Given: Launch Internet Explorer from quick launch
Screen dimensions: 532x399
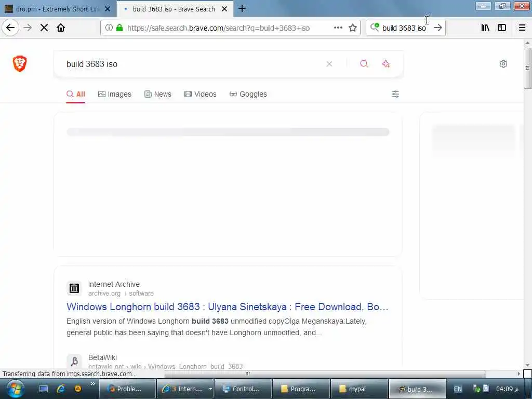Looking at the screenshot, I should pos(61,389).
